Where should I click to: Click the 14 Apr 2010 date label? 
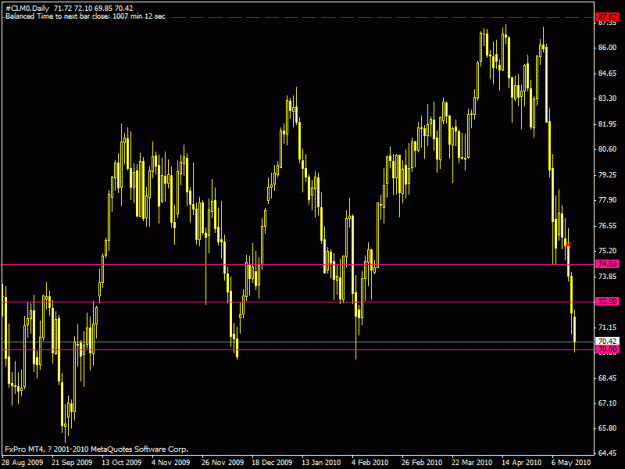pyautogui.click(x=521, y=462)
